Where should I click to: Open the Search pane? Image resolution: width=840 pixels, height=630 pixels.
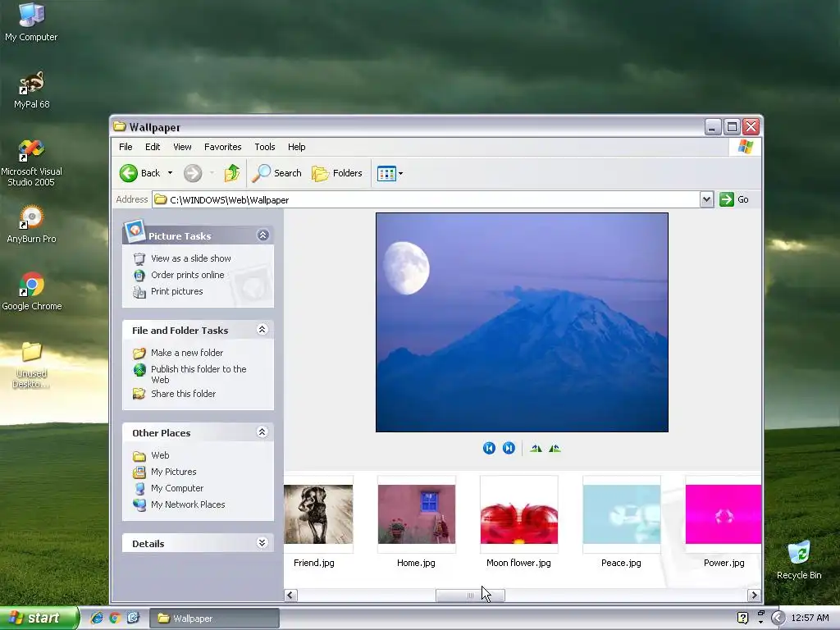point(277,173)
